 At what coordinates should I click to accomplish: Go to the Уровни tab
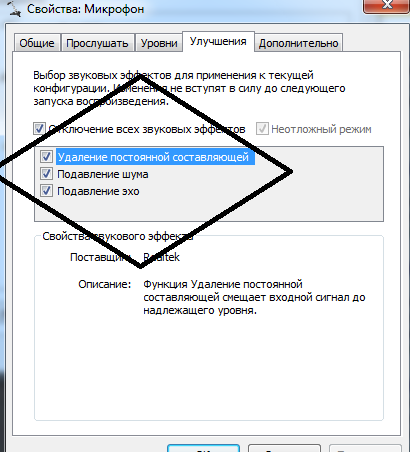[159, 43]
